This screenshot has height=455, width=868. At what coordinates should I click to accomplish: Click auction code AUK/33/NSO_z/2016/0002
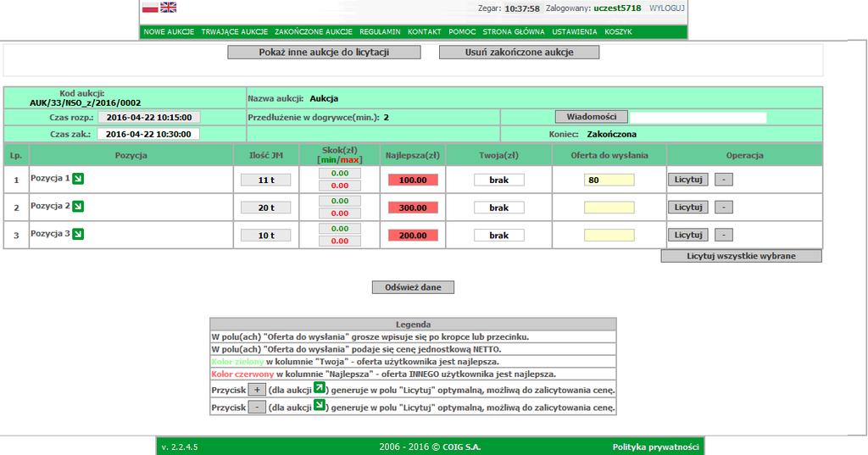point(86,103)
